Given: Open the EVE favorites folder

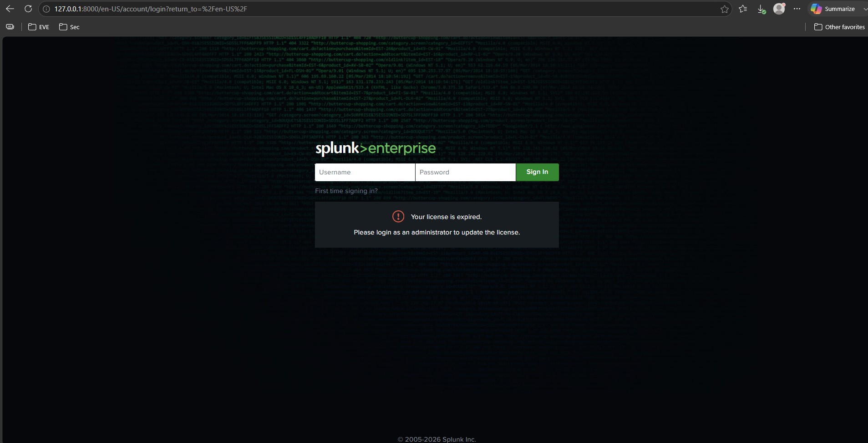Looking at the screenshot, I should (x=39, y=27).
